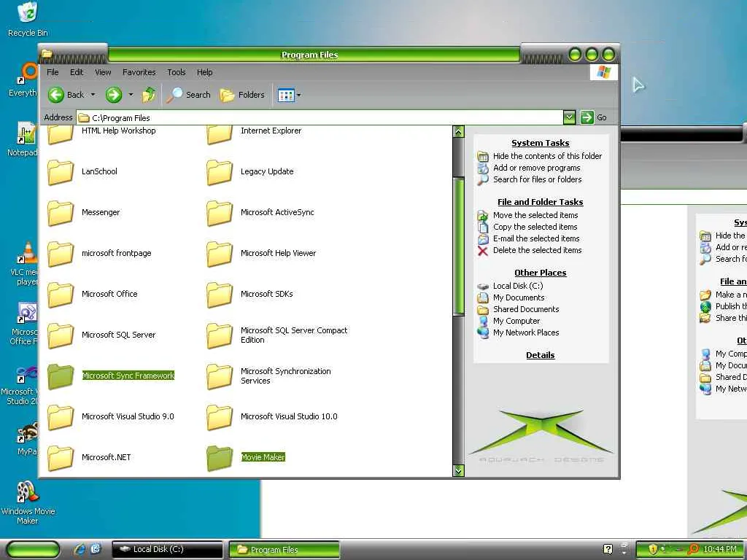
Task: Open the Favorites menu
Action: click(x=139, y=72)
